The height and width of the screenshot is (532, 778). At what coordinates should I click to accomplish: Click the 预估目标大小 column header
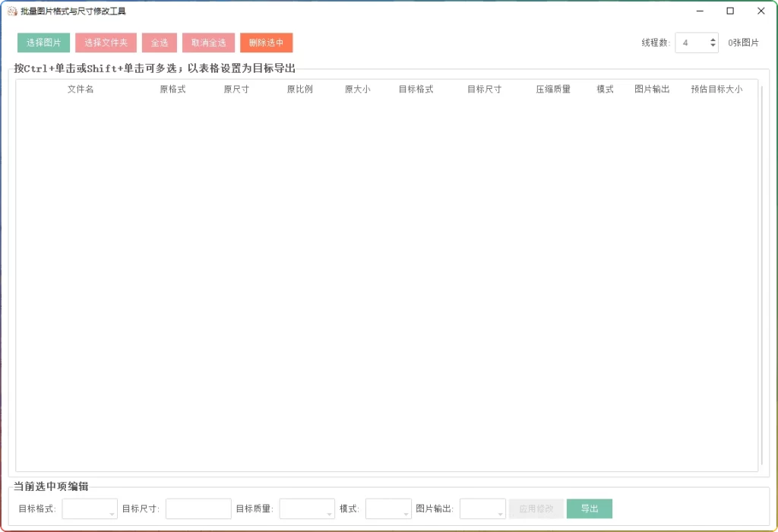(716, 89)
